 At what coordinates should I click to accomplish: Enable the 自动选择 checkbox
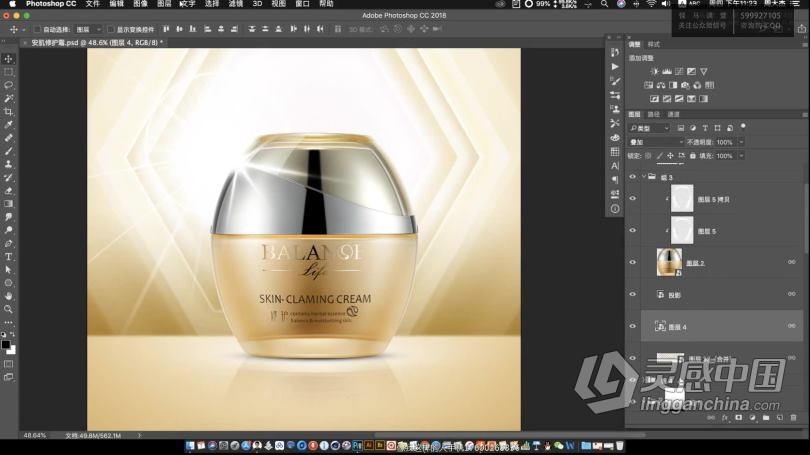37,29
